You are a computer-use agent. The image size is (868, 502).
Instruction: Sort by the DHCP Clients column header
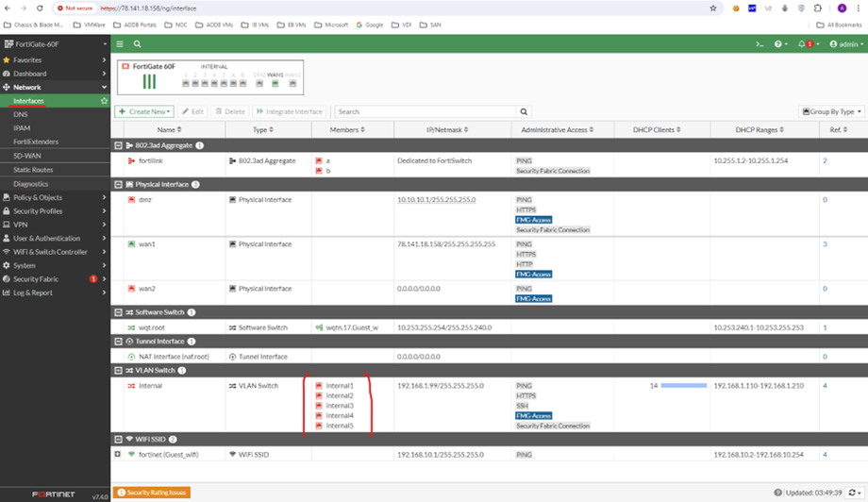point(657,129)
